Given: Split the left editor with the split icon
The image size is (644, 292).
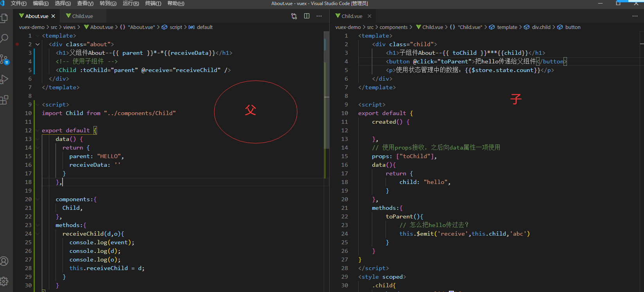Looking at the screenshot, I should tap(307, 16).
